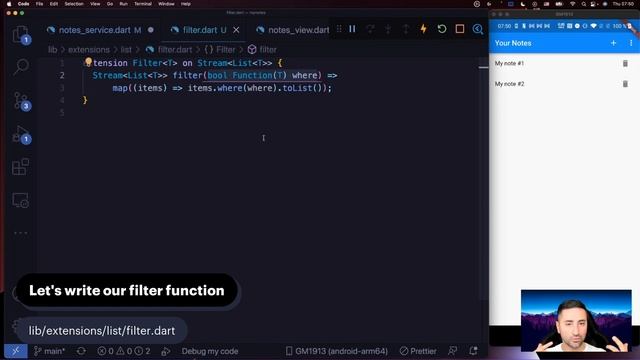This screenshot has width=640, height=360.
Task: Open Source Control view with badge 3
Action: coord(20,100)
